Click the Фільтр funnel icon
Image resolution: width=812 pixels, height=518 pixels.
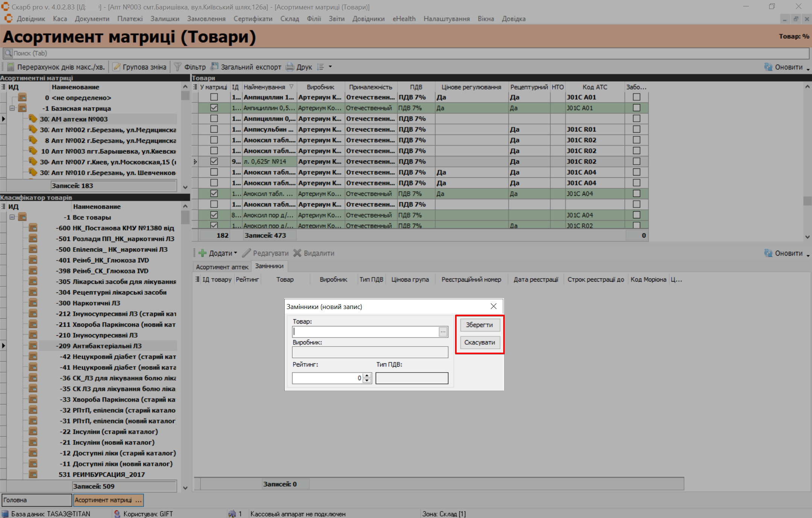[x=178, y=67]
